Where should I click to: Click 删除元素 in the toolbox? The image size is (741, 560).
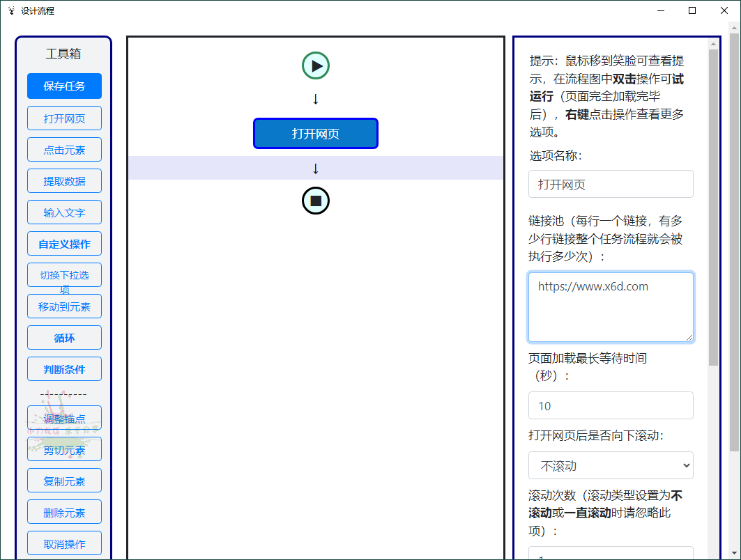click(x=64, y=513)
